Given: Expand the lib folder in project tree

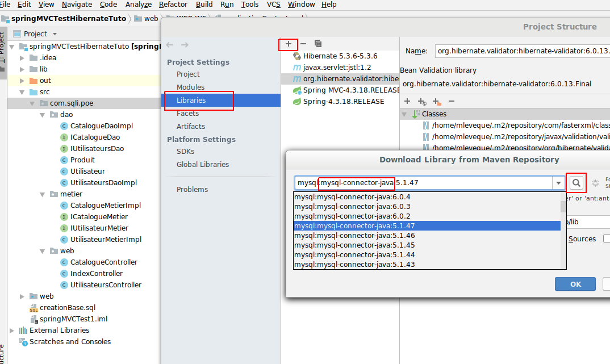Looking at the screenshot, I should click(22, 69).
